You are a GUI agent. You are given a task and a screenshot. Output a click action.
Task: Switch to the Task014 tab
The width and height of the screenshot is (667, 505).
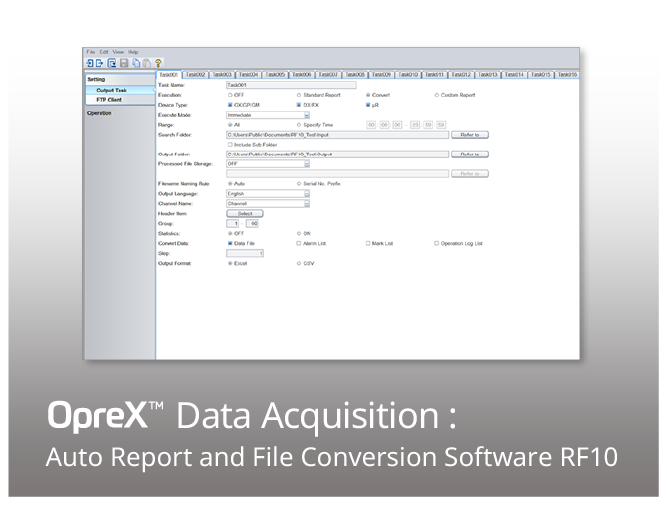point(514,75)
